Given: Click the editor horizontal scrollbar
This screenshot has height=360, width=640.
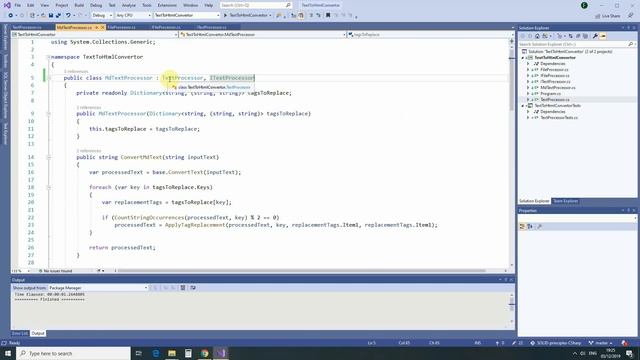Looking at the screenshot, I should [301, 271].
